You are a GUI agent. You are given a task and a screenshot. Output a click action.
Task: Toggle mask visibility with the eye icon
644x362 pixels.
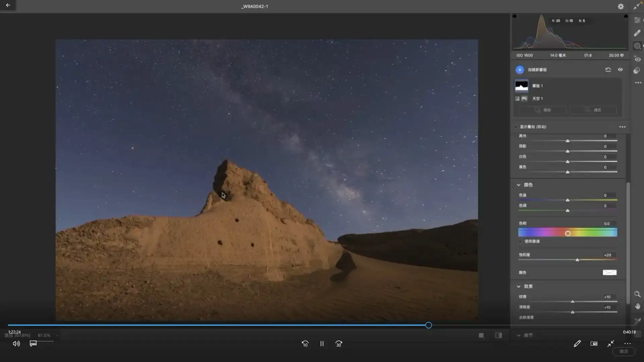(620, 70)
